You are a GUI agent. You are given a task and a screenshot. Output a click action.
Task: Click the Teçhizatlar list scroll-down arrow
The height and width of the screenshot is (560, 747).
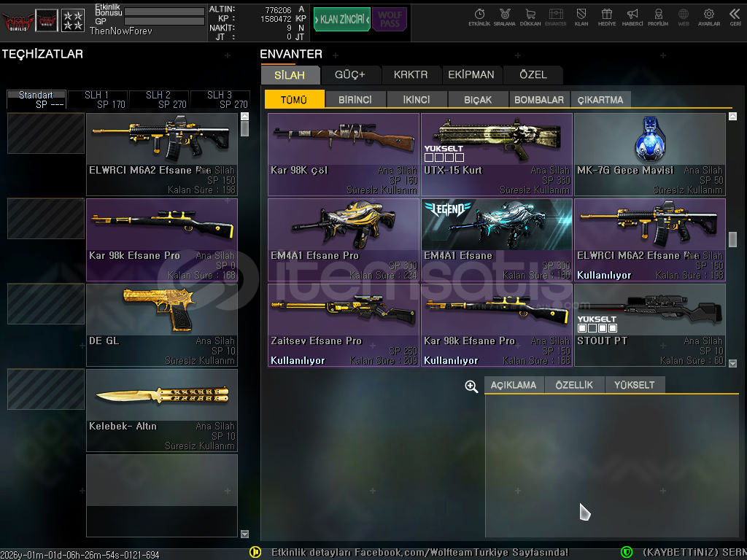click(x=245, y=534)
